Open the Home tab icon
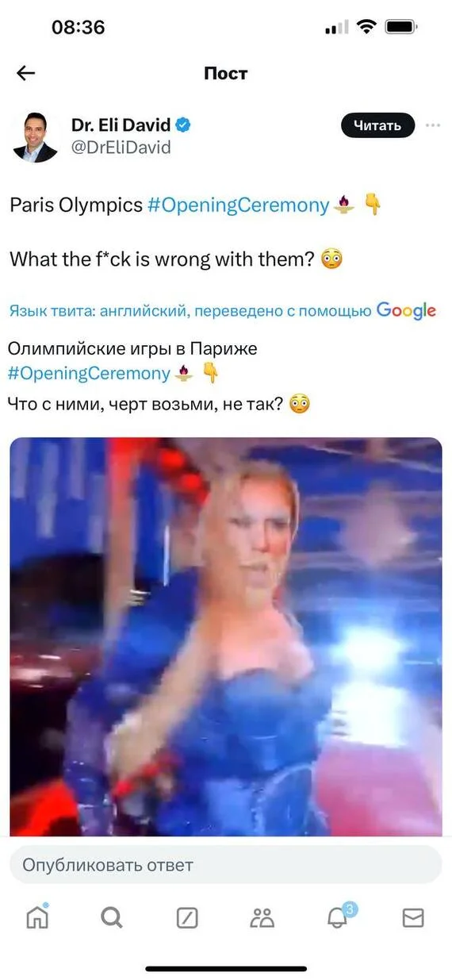The image size is (452, 980). (x=37, y=917)
